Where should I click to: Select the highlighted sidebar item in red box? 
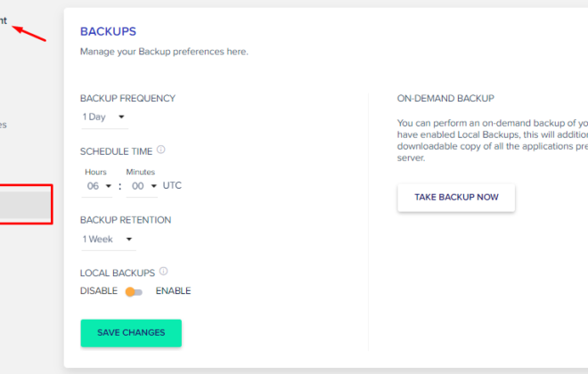(x=25, y=205)
